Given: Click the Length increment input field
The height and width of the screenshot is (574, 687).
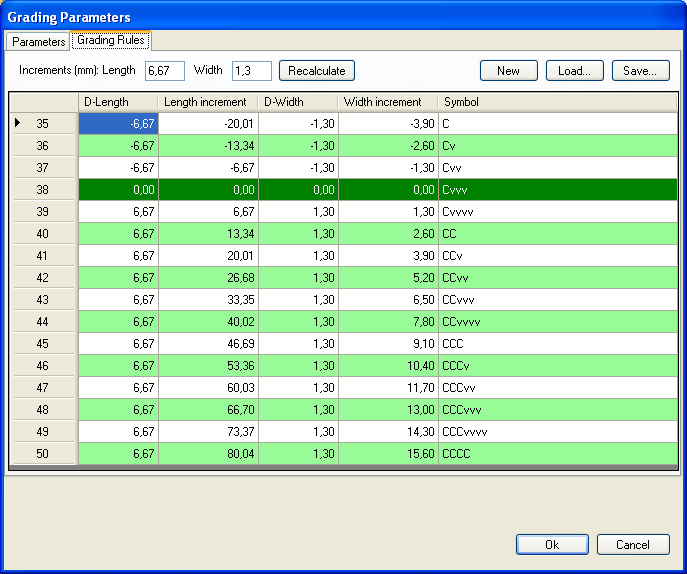Looking at the screenshot, I should click(x=165, y=71).
